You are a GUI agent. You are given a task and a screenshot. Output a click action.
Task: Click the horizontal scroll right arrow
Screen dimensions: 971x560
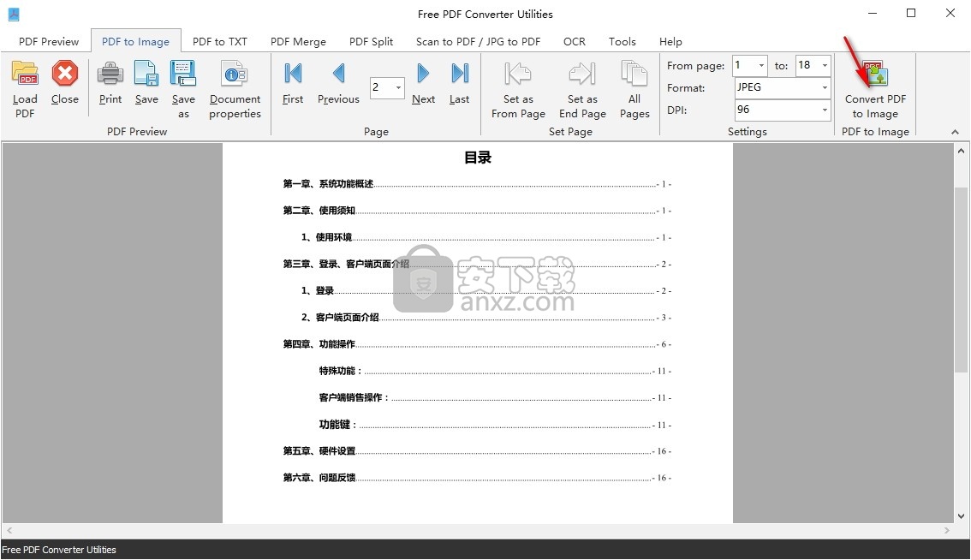coord(946,530)
